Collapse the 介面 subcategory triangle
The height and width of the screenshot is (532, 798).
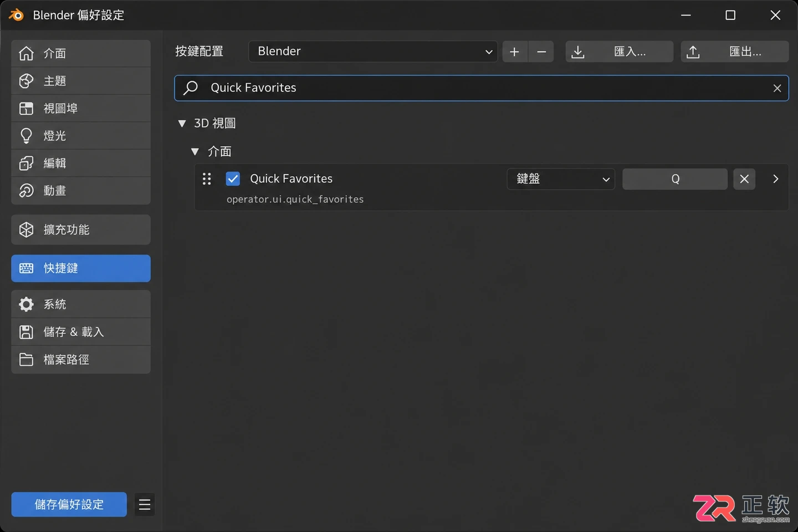195,151
